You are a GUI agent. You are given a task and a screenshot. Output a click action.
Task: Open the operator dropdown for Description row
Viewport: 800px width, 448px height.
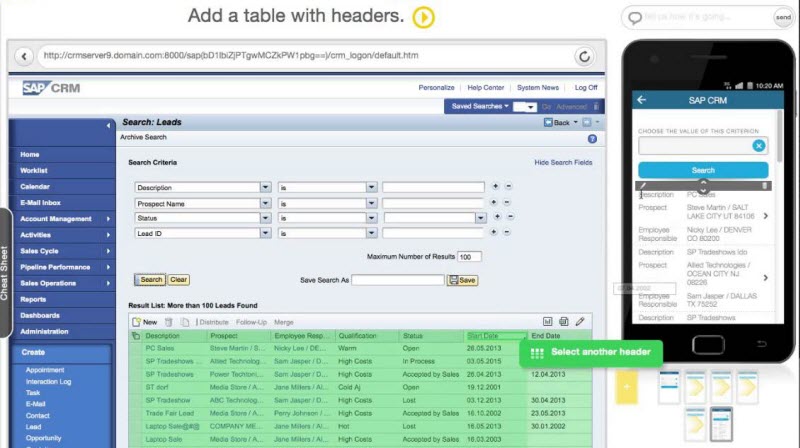click(x=371, y=188)
